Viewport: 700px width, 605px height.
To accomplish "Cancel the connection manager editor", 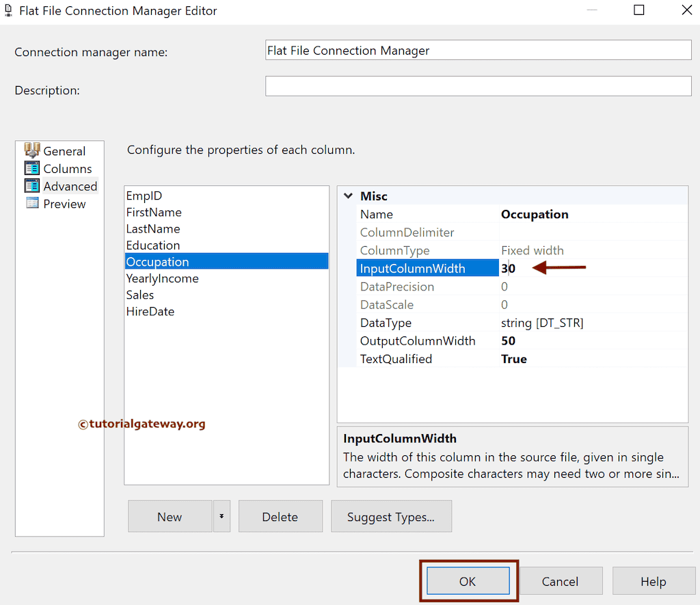I will click(x=561, y=580).
